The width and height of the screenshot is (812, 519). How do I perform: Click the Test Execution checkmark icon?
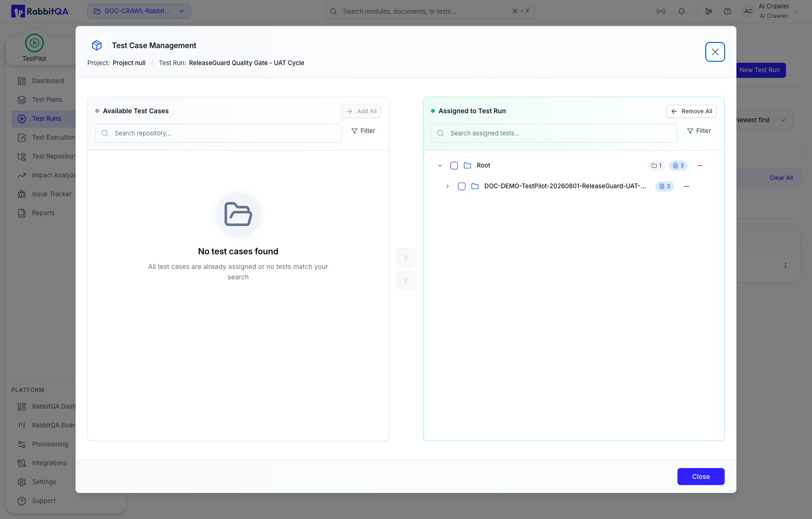coord(22,138)
